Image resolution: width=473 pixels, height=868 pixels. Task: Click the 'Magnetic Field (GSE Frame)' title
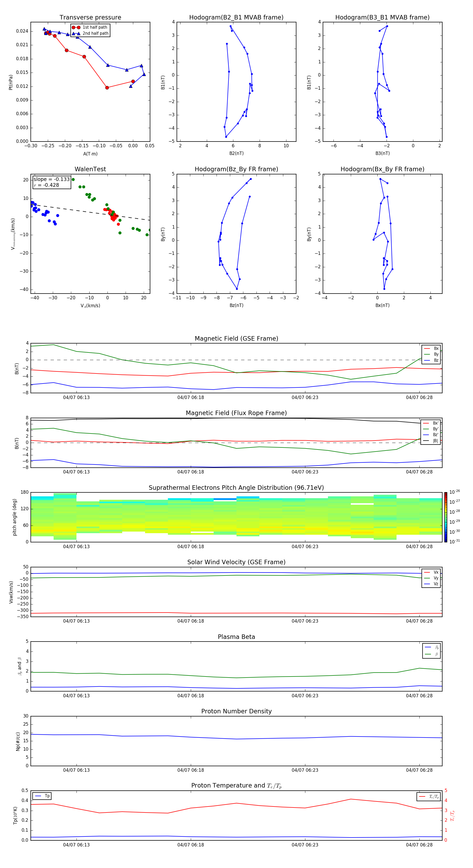coord(236,339)
